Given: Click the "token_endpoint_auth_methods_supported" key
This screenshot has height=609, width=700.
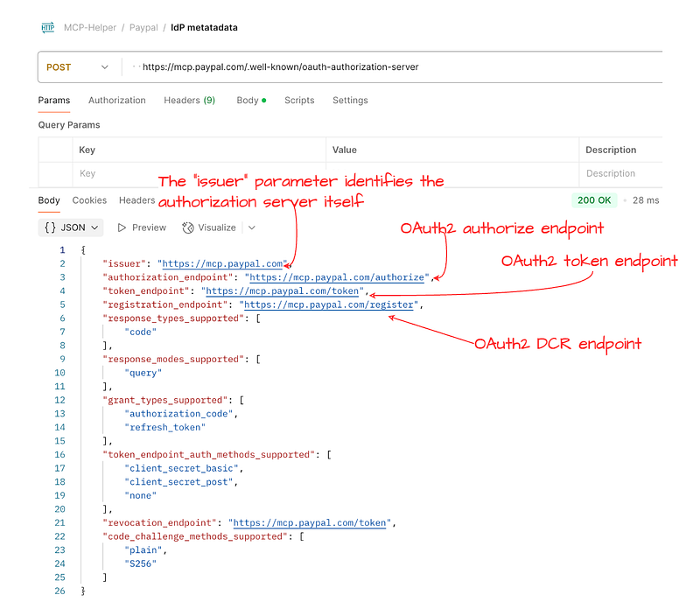Looking at the screenshot, I should click(x=208, y=455).
